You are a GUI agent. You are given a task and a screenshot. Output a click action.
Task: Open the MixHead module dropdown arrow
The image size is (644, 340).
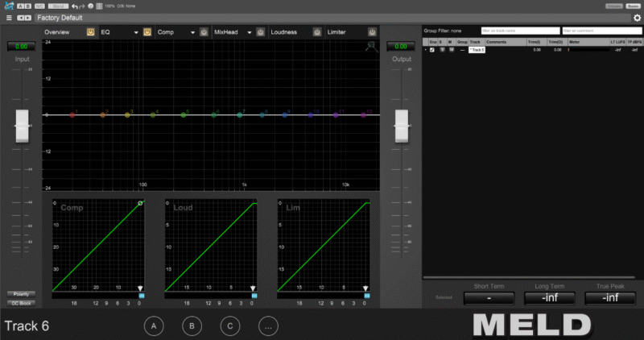(250, 32)
